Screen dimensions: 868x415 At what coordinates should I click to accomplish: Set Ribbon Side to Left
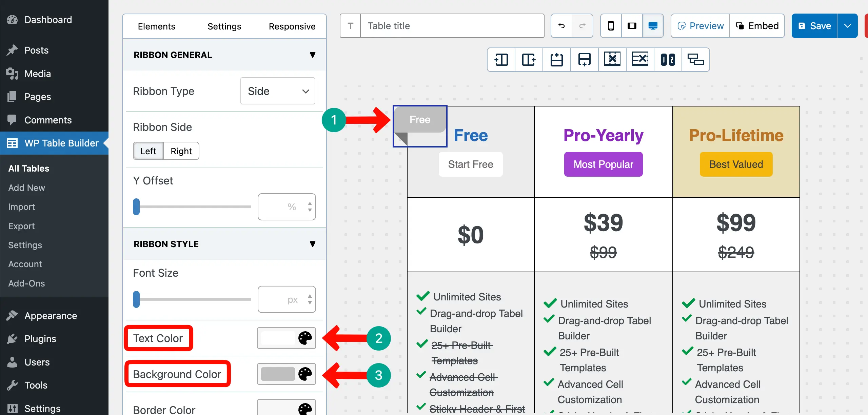(x=148, y=151)
